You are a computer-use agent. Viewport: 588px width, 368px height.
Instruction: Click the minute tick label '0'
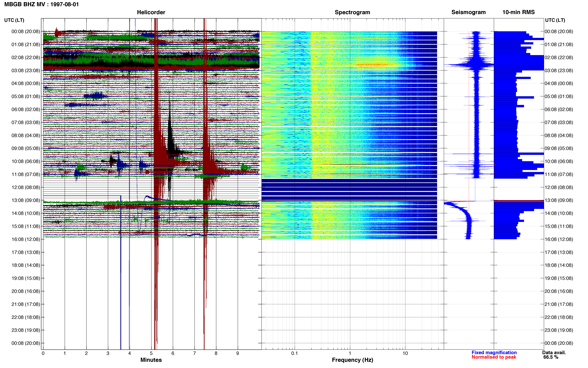tap(43, 353)
